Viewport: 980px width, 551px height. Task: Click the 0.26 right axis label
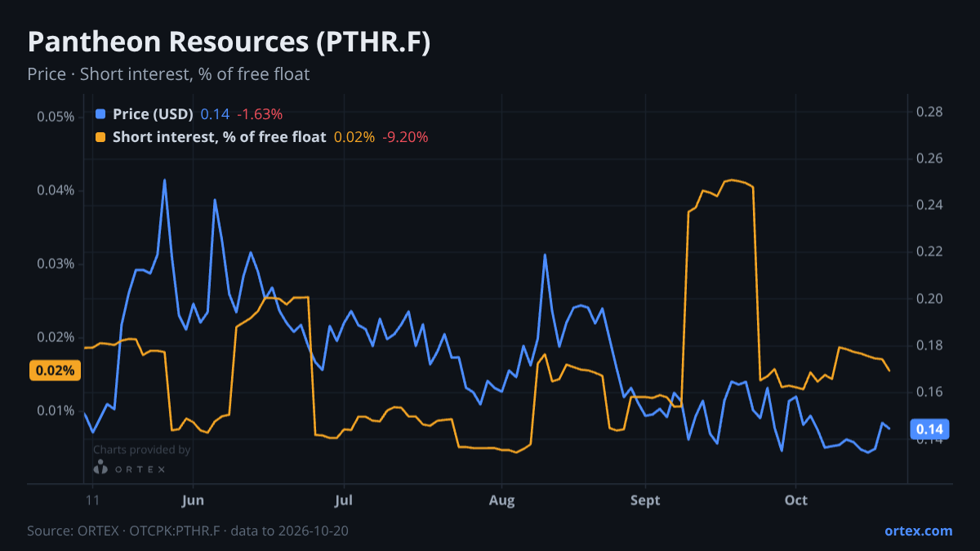929,158
